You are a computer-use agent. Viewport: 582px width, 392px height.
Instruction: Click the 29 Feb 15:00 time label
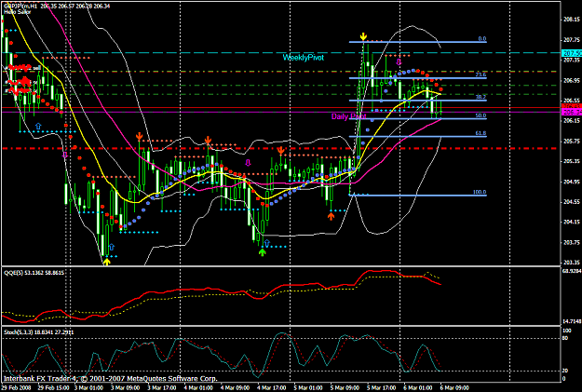click(51, 388)
